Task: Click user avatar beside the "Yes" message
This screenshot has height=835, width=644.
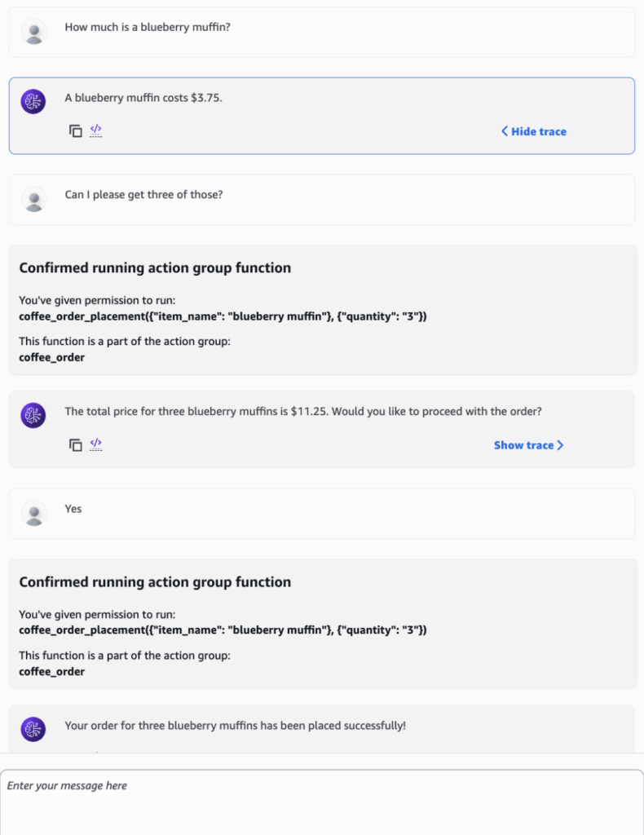Action: tap(34, 513)
